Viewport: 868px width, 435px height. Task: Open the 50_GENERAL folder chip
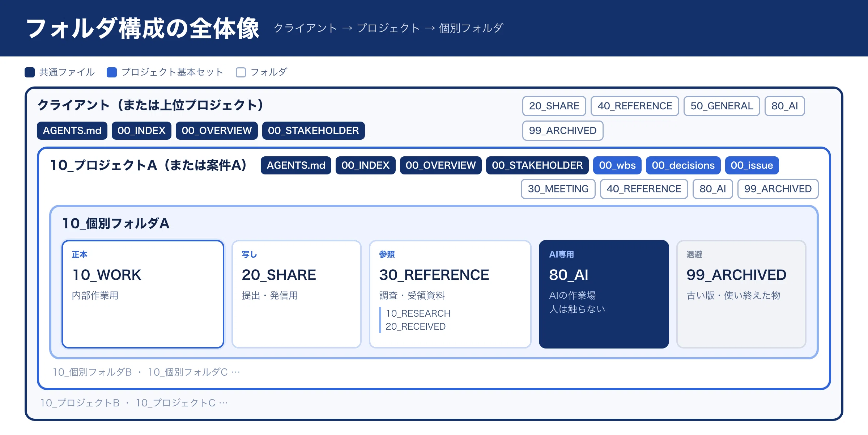[x=722, y=106]
